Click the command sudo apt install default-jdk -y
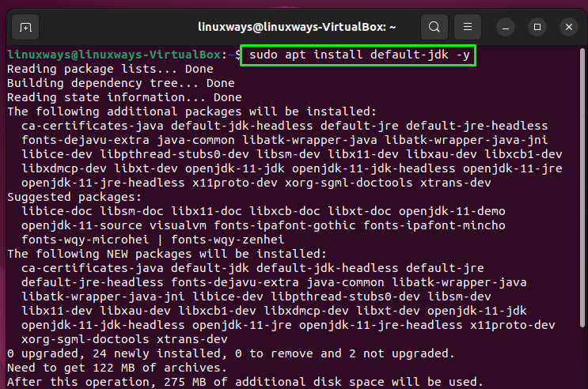 (359, 55)
